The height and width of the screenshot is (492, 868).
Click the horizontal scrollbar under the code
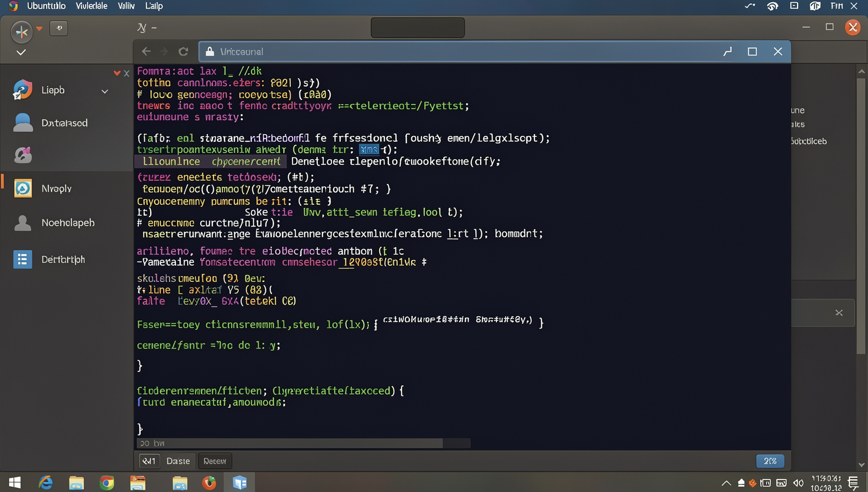coord(290,444)
